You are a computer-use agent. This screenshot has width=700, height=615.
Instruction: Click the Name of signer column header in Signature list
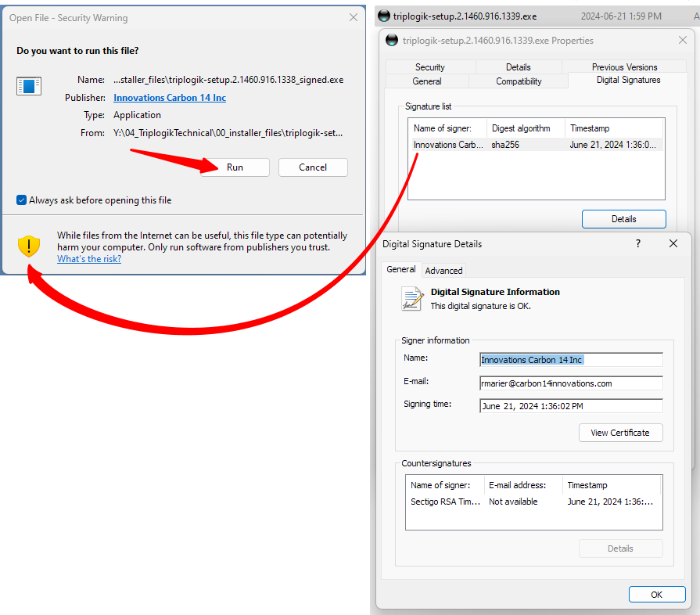coord(447,128)
